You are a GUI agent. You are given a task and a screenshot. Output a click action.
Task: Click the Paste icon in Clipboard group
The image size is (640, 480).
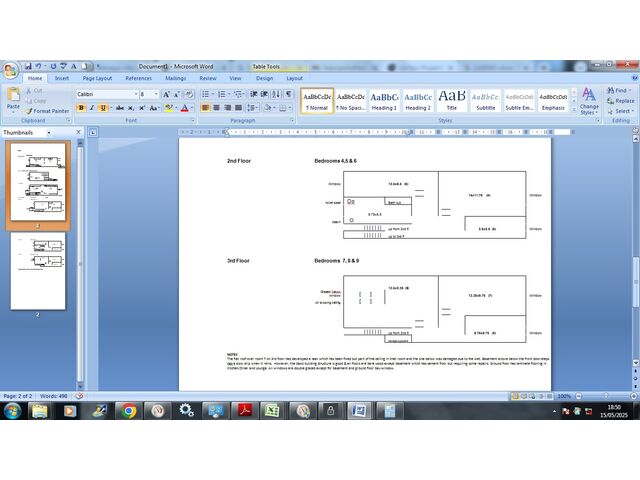(x=13, y=97)
